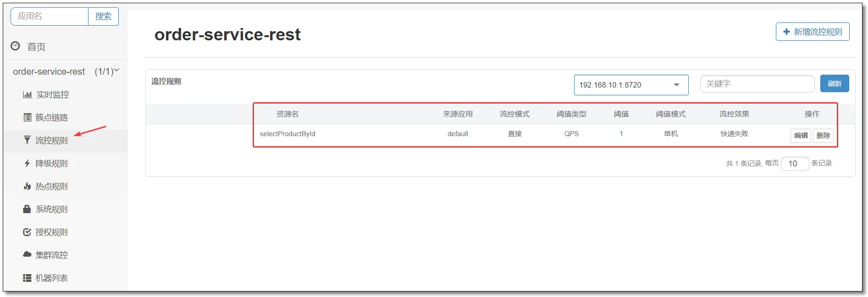Collapse the order-service-rest app chevron
The height and width of the screenshot is (297, 868).
[116, 70]
